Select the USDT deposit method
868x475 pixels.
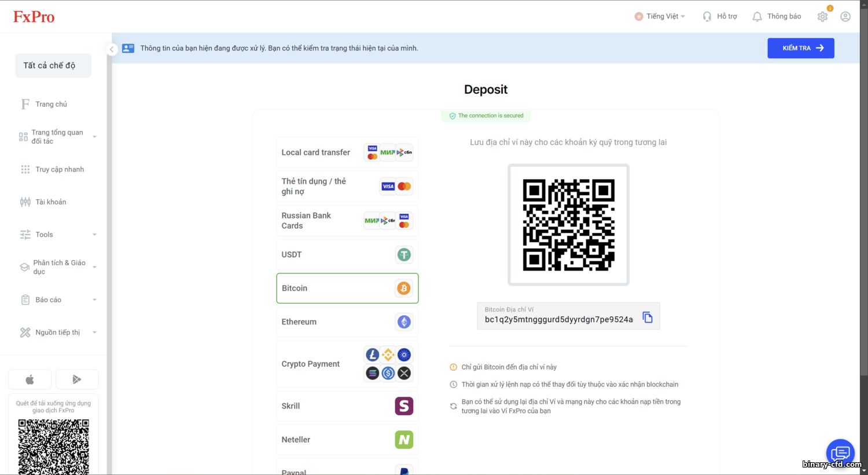[x=347, y=254]
